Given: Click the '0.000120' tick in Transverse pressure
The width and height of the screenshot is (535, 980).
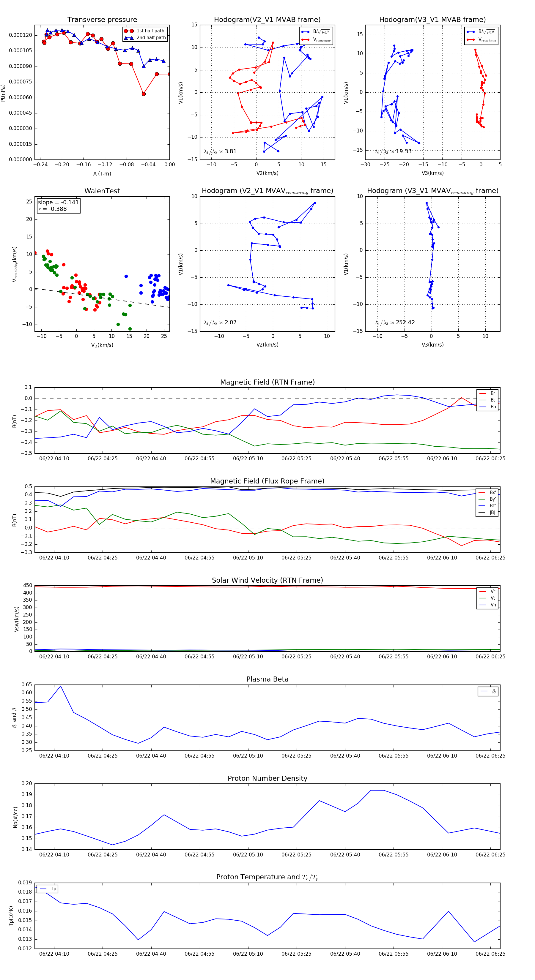Looking at the screenshot, I should pos(21,35).
